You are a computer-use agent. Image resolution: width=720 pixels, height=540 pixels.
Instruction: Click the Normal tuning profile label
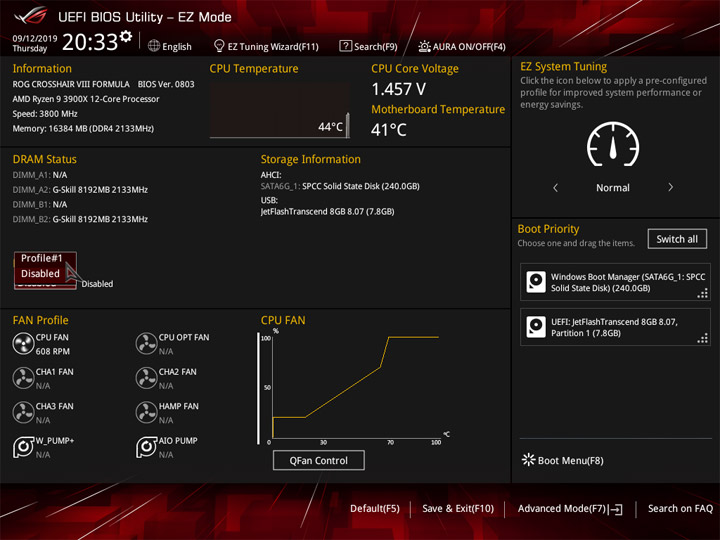[613, 188]
